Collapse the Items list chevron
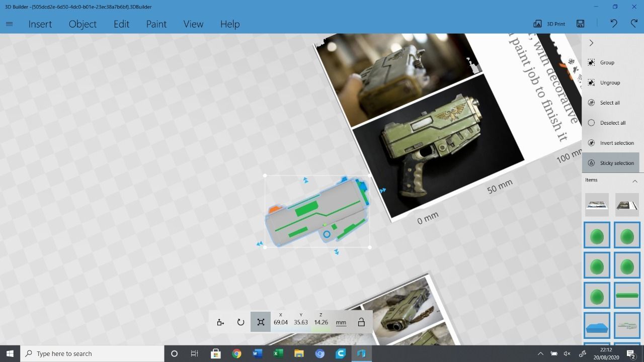 click(635, 181)
